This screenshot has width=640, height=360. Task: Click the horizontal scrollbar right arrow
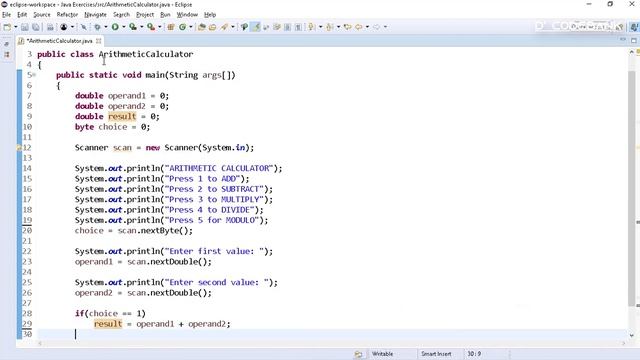(x=623, y=343)
